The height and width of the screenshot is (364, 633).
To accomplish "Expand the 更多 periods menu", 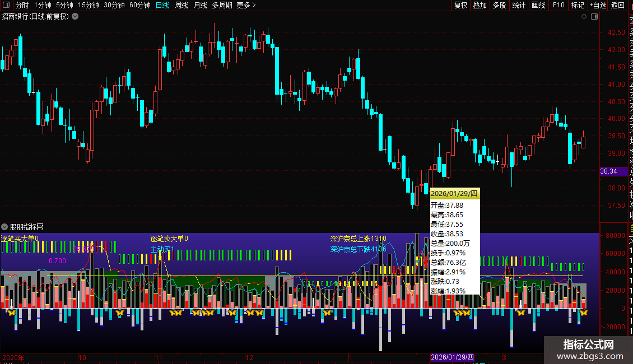I will tap(246, 5).
